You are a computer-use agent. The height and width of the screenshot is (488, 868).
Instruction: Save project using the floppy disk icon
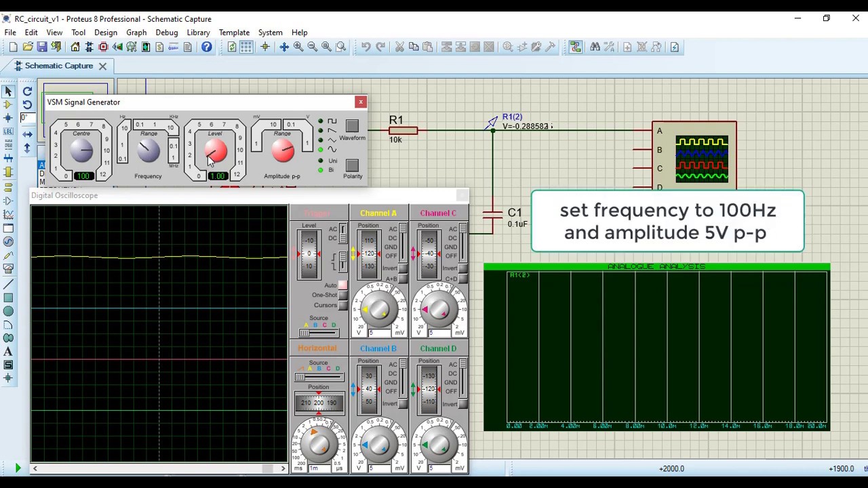coord(42,47)
